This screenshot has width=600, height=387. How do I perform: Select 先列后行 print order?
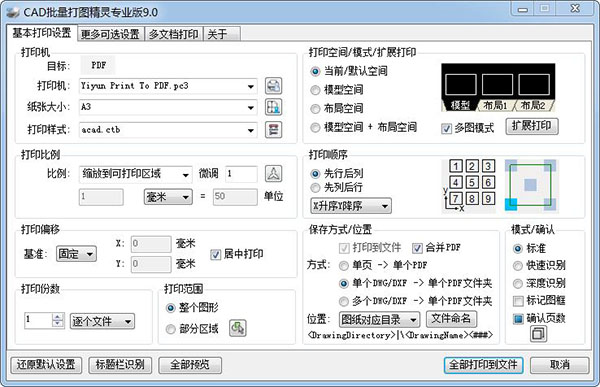(x=336, y=188)
